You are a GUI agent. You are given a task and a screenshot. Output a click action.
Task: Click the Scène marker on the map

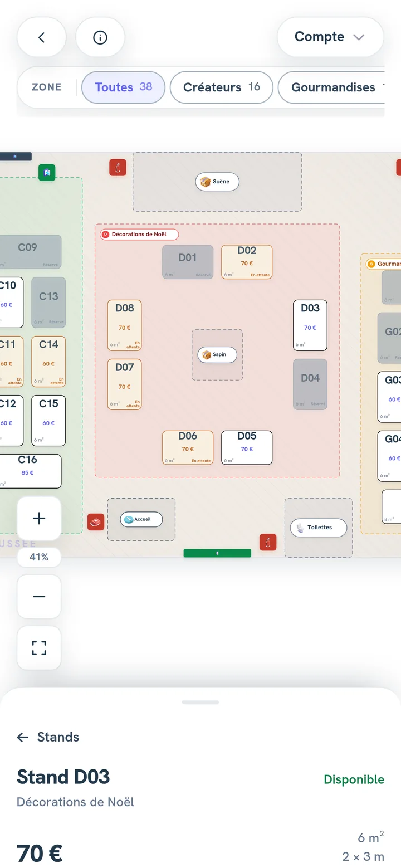point(217,182)
